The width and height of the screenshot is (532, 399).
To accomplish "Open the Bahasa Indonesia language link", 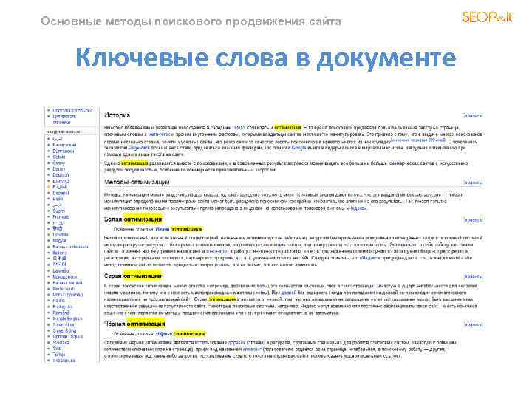I will pyautogui.click(x=71, y=247).
